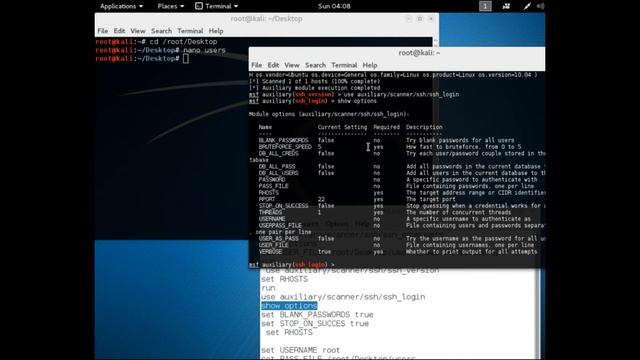Click the USERPASS_FILE option name
The height and width of the screenshot is (360, 640).
click(x=280, y=225)
